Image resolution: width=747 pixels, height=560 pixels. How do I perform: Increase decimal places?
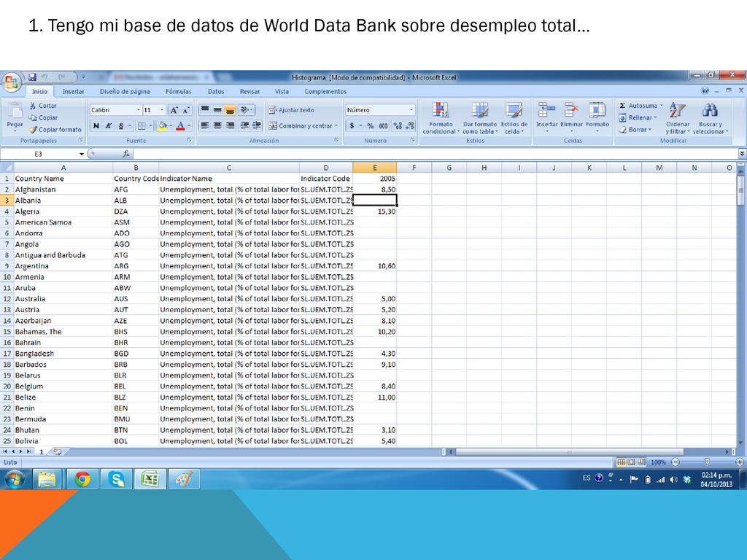[x=398, y=125]
